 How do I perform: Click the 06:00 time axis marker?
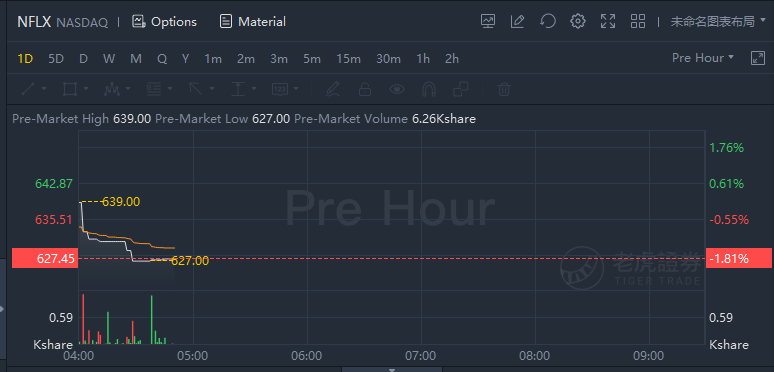click(x=307, y=356)
